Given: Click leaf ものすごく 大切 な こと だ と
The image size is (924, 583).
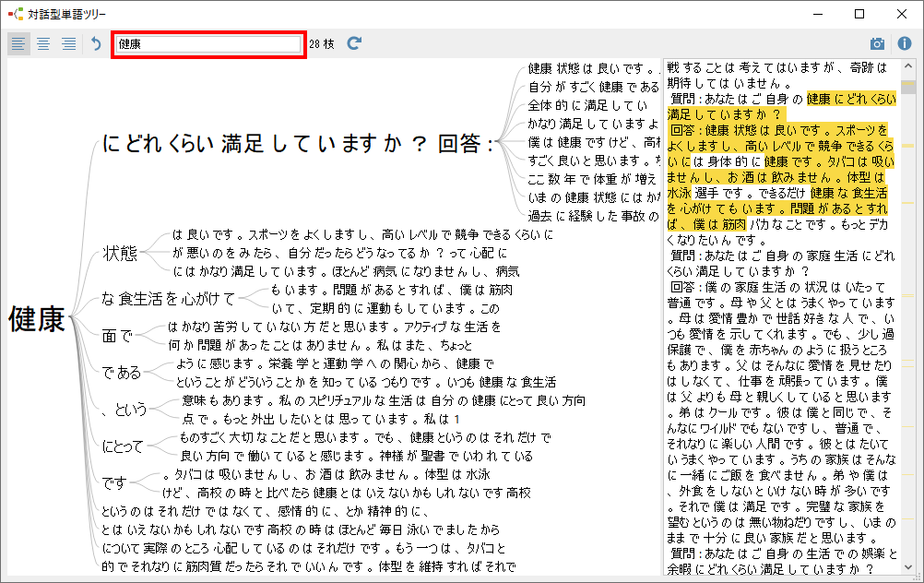Looking at the screenshot, I should (365, 437).
